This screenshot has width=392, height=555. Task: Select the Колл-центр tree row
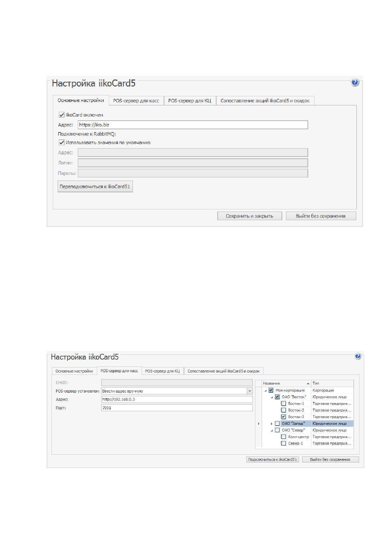308,437
